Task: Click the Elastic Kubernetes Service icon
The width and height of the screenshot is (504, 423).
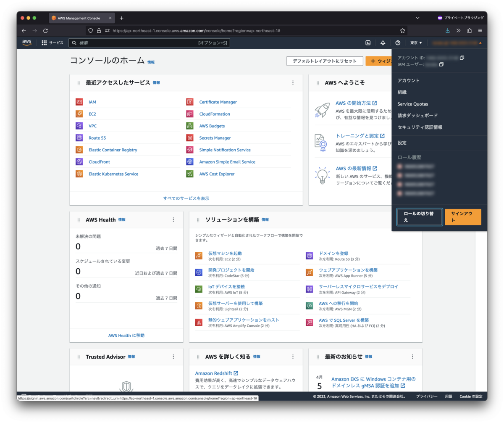Action: click(79, 174)
